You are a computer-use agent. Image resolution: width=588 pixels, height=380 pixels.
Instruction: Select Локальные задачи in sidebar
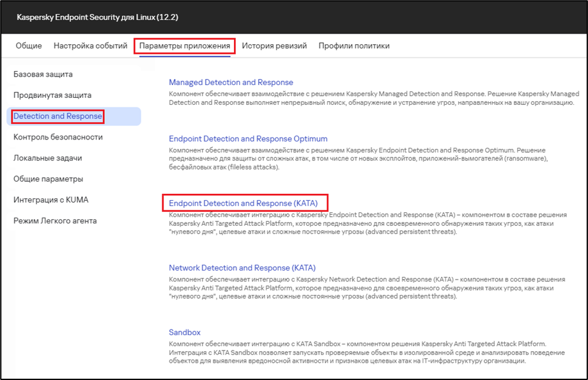[48, 158]
